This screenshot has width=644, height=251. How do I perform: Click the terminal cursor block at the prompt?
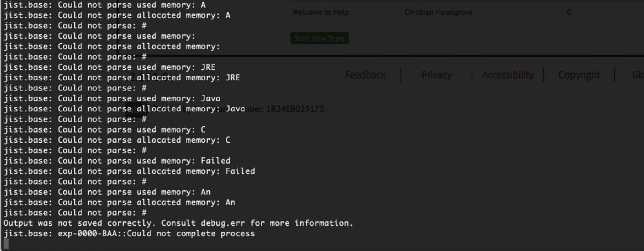point(6,244)
